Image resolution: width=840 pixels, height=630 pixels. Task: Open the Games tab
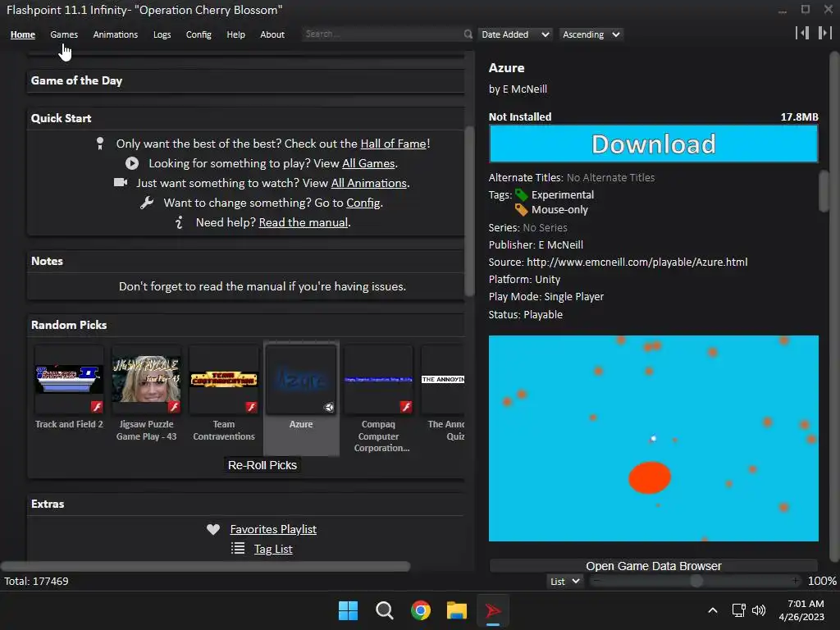pos(64,34)
